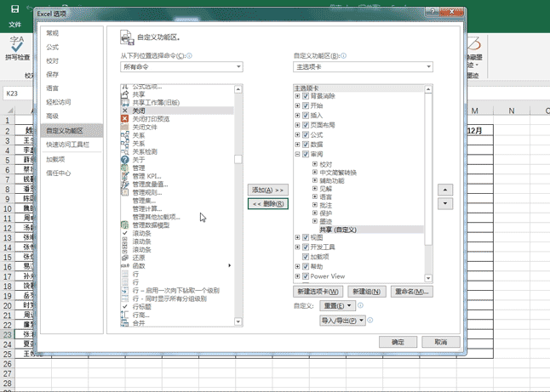
Task: Select the 关闭 X command in list
Action: (x=177, y=111)
